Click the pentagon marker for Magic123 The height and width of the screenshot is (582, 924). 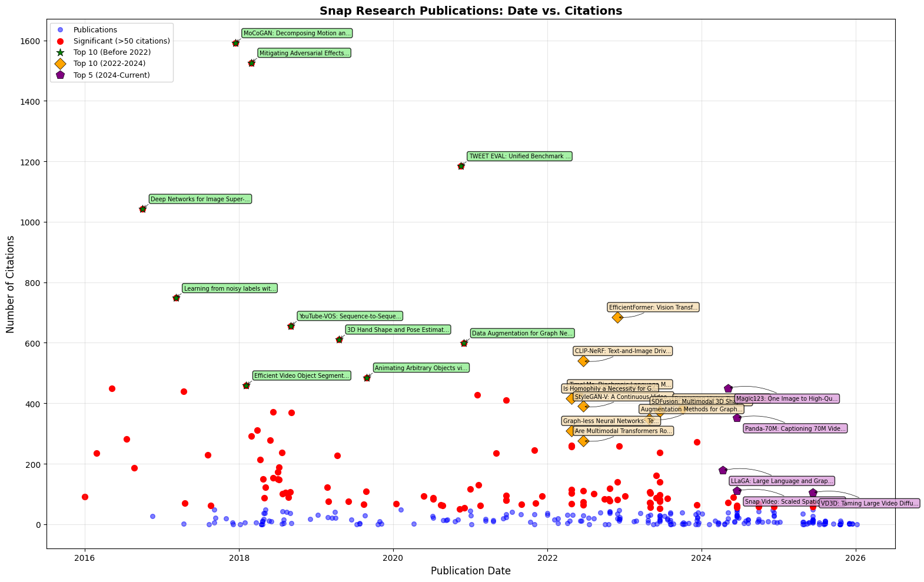tap(728, 388)
